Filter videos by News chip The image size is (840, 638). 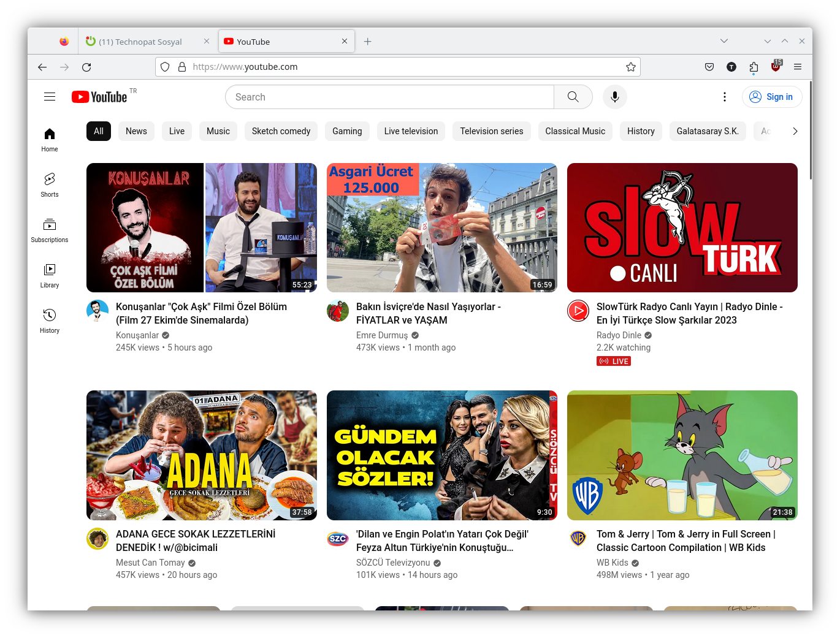(136, 131)
